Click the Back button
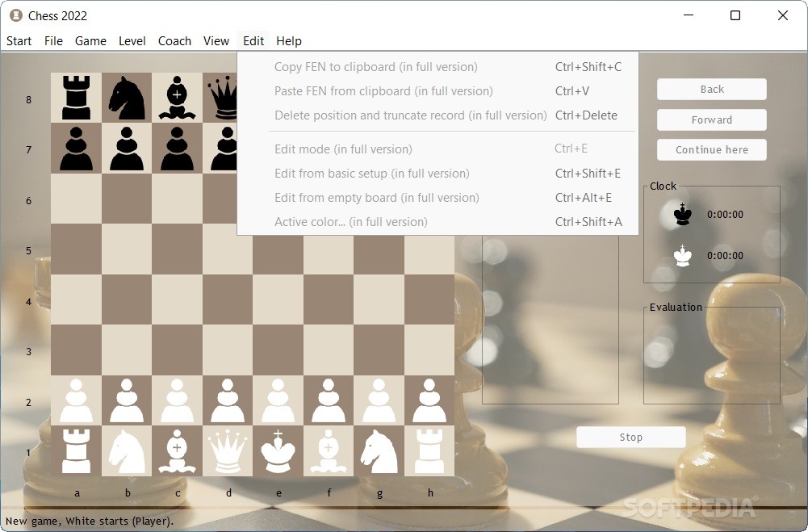Viewport: 808px width, 532px height. pos(712,89)
